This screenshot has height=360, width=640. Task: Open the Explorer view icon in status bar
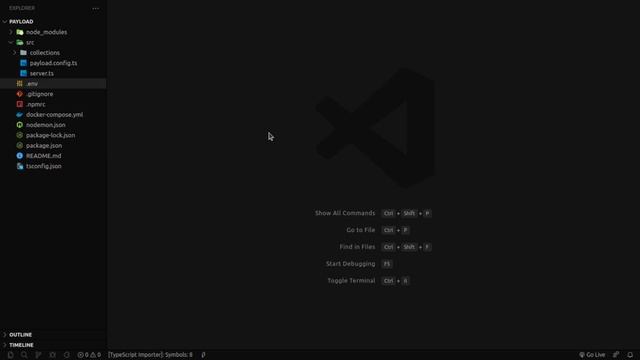point(11,355)
